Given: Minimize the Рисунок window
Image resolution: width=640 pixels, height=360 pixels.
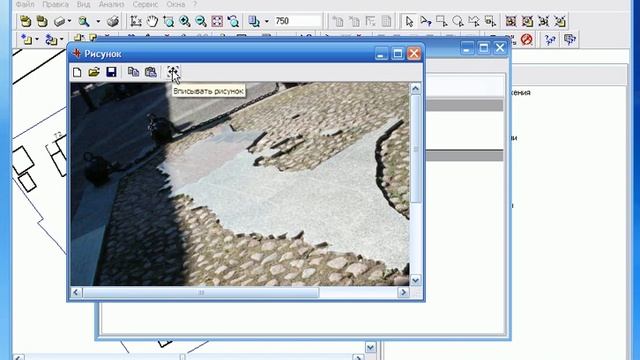Looking at the screenshot, I should click(x=381, y=53).
